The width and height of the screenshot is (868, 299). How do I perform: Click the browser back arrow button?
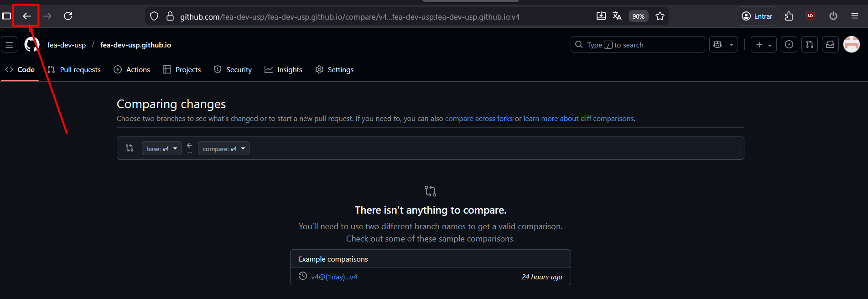[27, 16]
